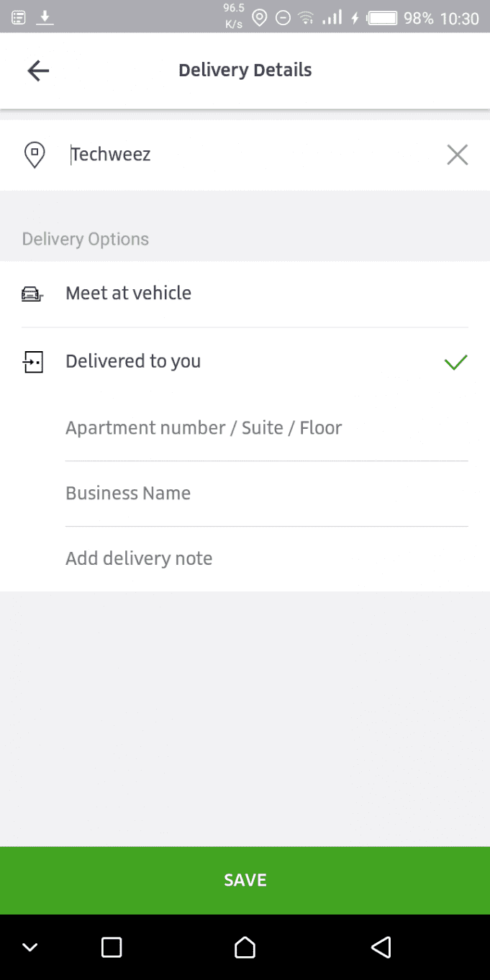Tap the car icon beside Meet at vehicle
Viewport: 490px width, 980px height.
[x=32, y=294]
